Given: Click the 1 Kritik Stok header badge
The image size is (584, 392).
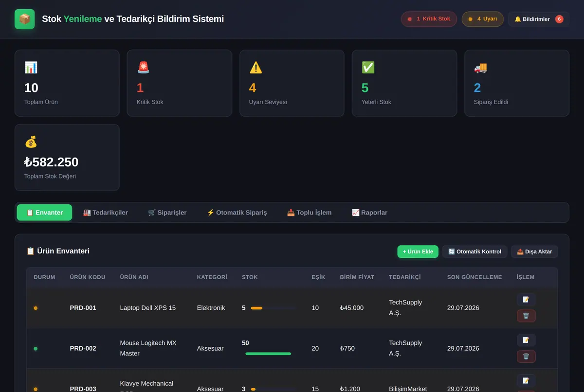Looking at the screenshot, I should (x=429, y=19).
